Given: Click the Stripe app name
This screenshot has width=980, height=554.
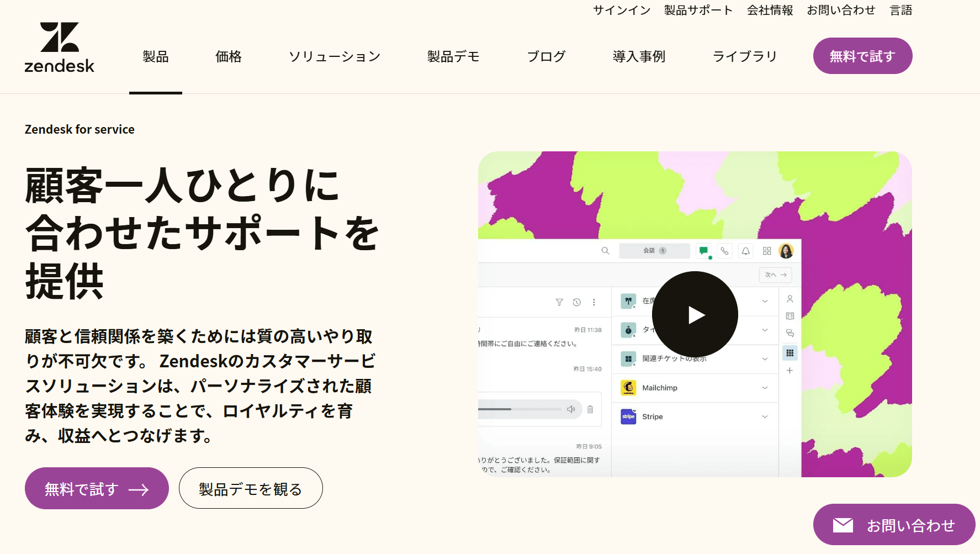Looking at the screenshot, I should coord(653,416).
